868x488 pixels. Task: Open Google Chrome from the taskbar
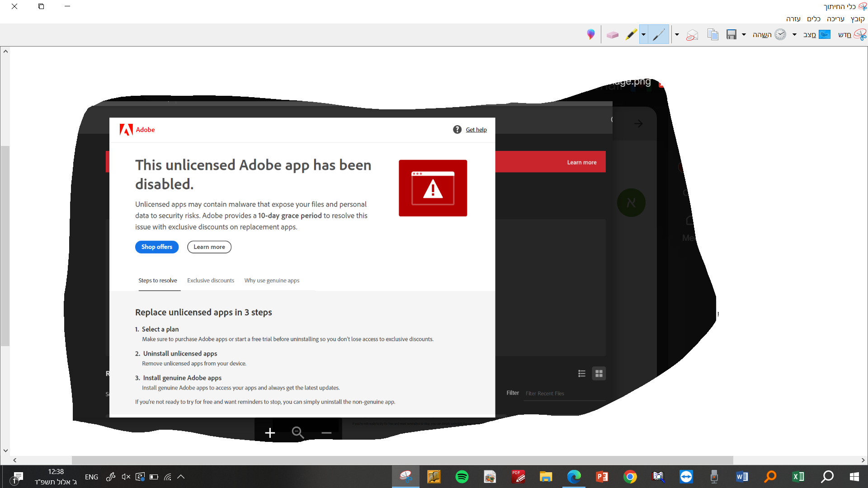(x=630, y=477)
